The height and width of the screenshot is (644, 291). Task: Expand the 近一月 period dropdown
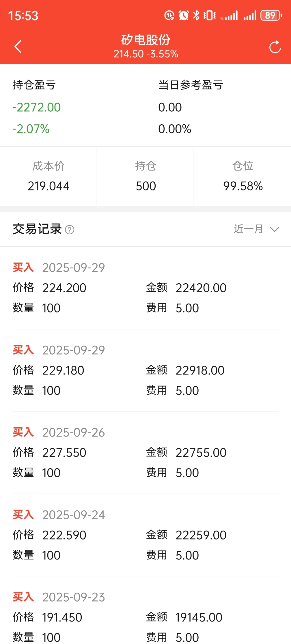click(x=256, y=229)
